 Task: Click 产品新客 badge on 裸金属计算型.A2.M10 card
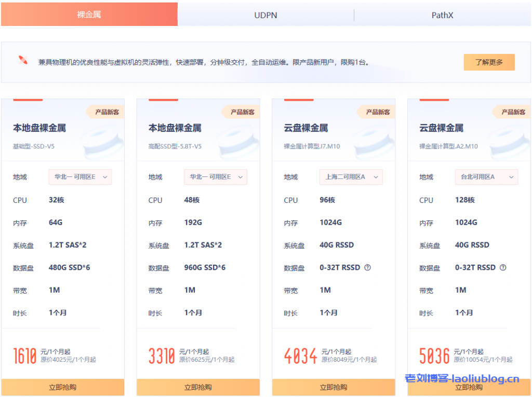(513, 112)
